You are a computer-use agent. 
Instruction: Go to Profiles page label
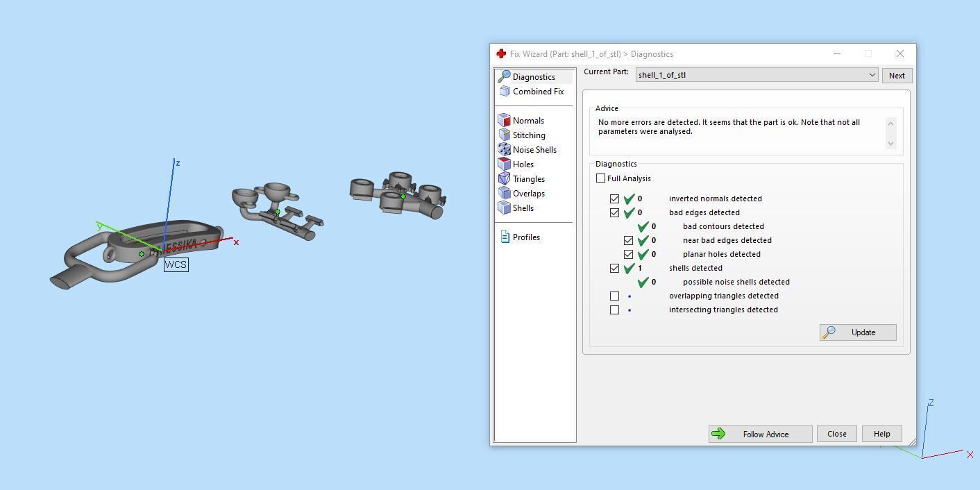[526, 237]
